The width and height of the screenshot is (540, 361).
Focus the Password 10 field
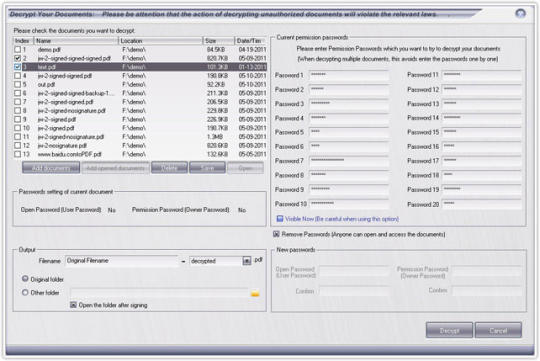pyautogui.click(x=349, y=204)
